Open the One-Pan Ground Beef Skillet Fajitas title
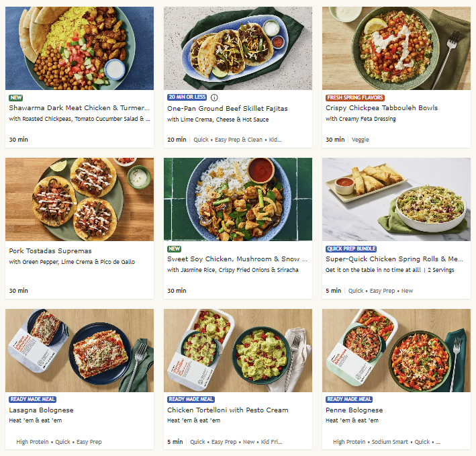The width and height of the screenshot is (476, 456). pos(228,108)
